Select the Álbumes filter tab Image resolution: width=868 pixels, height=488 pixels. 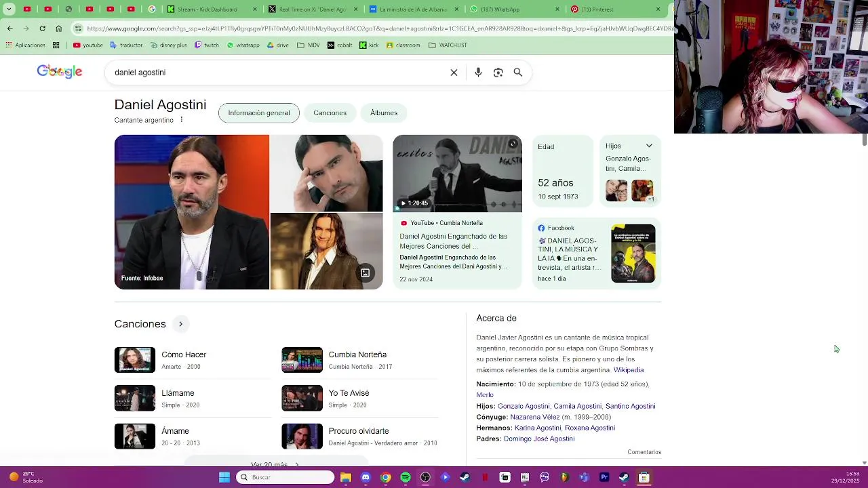point(384,113)
